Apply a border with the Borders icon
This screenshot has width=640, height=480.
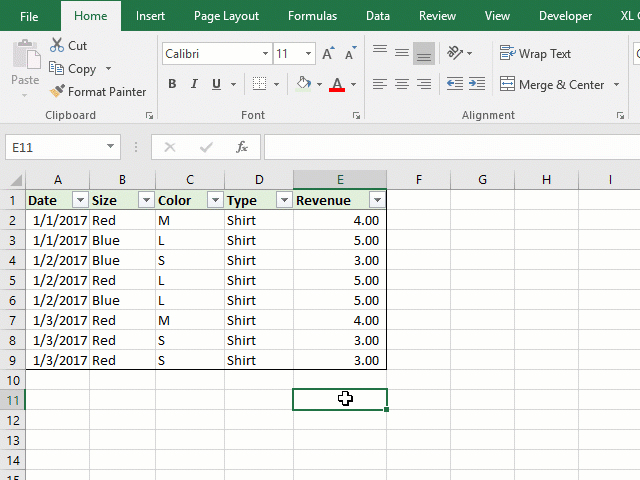pos(259,84)
